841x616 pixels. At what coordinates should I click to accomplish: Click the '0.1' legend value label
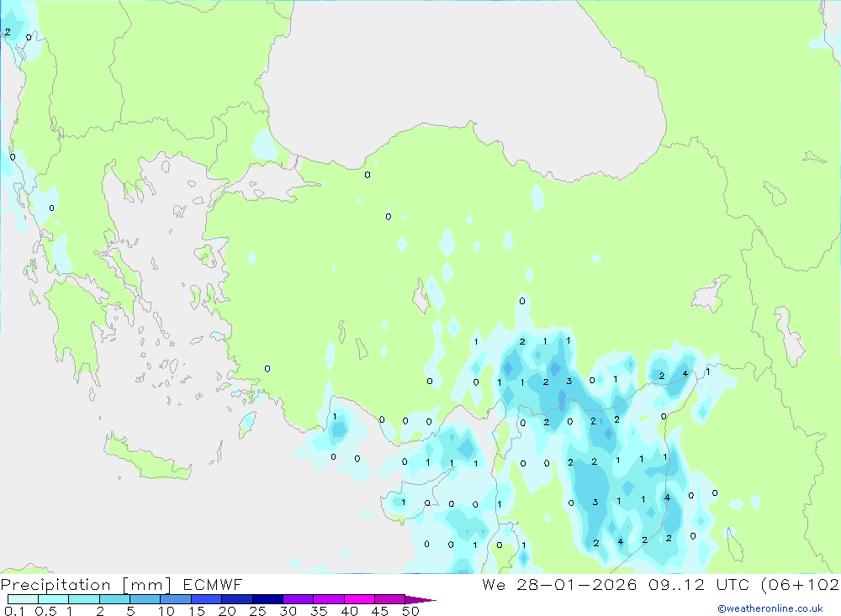14,611
